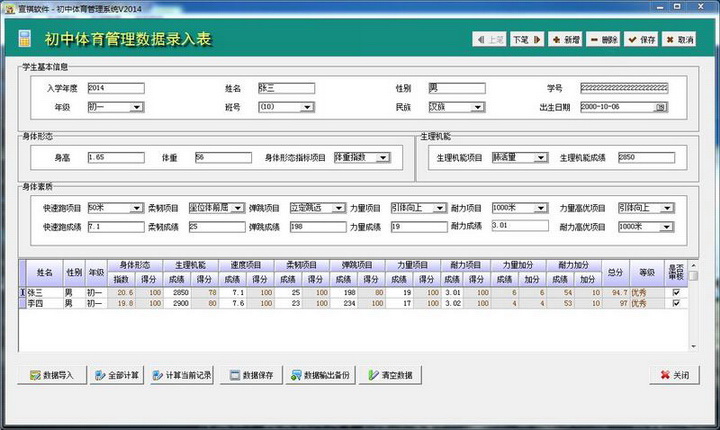720x430 pixels.
Task: Click the 数据输出备份 (export backup) button
Action: [x=320, y=374]
